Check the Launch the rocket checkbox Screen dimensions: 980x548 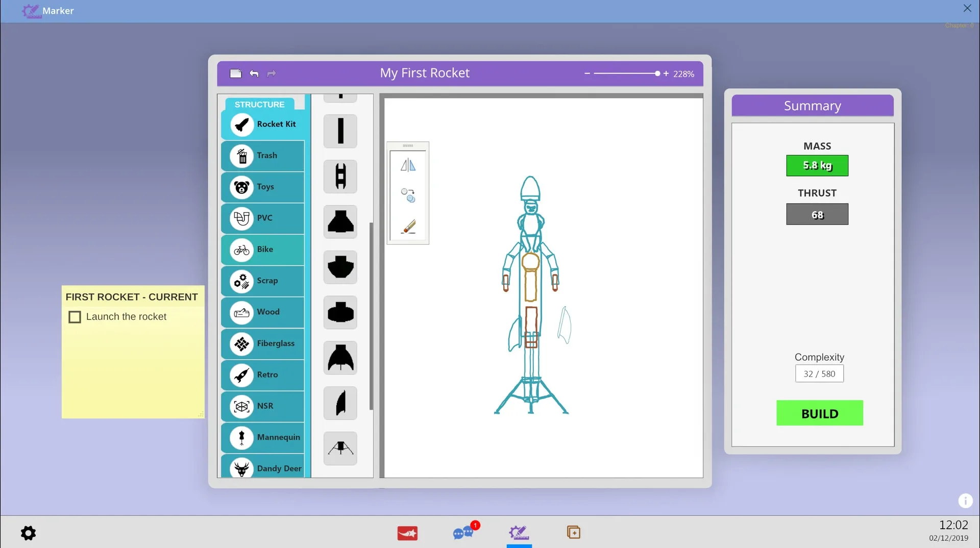pyautogui.click(x=75, y=316)
